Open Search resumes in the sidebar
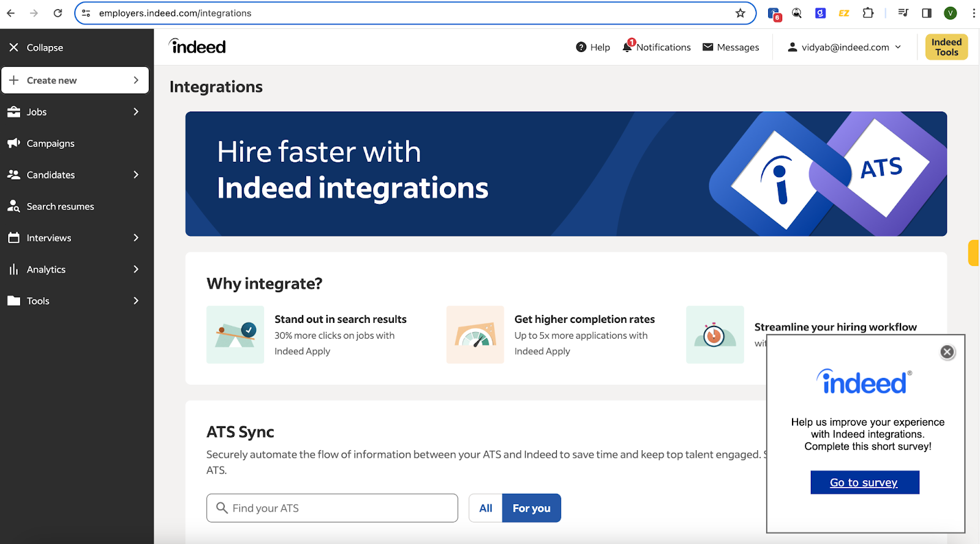Screen dimensions: 980x544 click(61, 206)
